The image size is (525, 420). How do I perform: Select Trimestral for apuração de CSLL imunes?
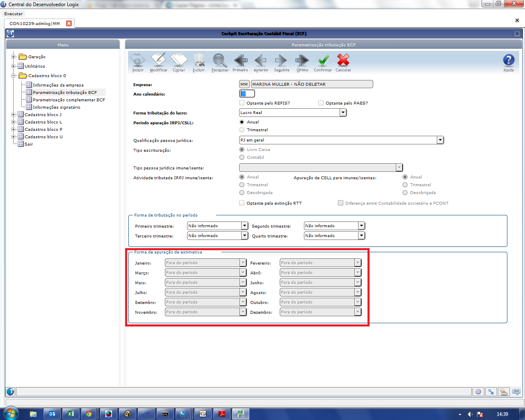[405, 185]
